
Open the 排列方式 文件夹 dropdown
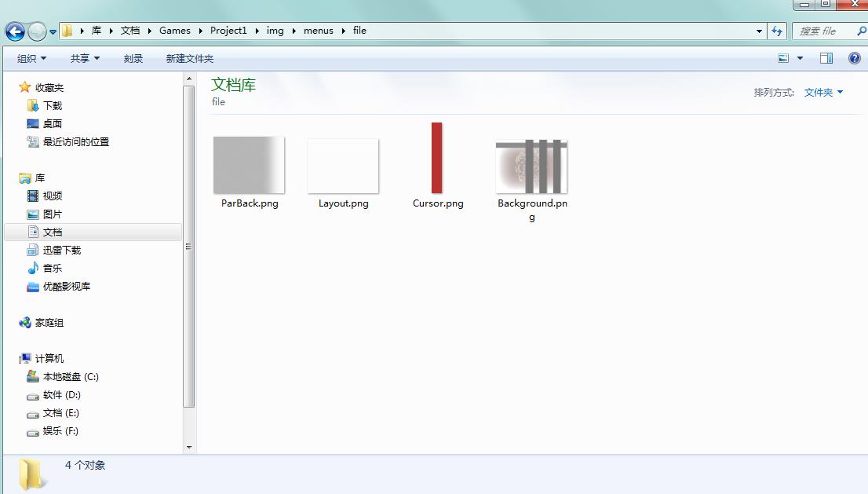coord(823,93)
